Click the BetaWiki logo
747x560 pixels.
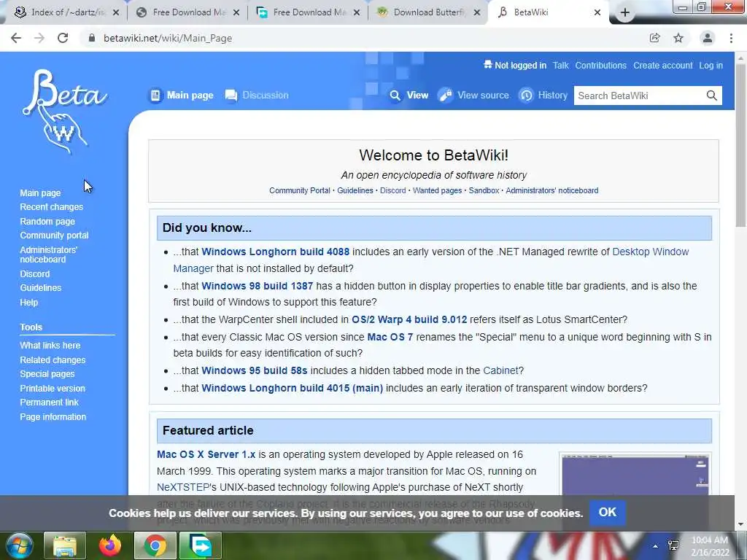(x=65, y=112)
